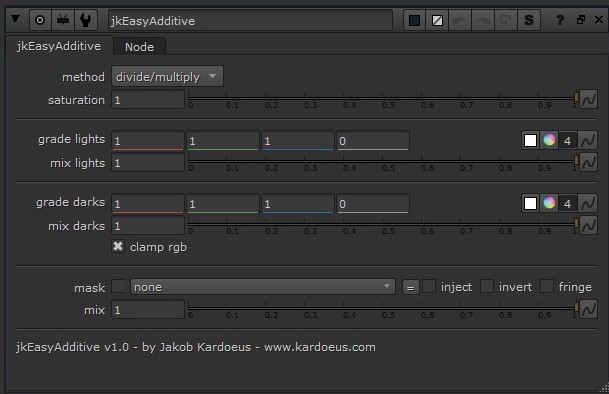Click grade lights alpha value field
Image resolution: width=609 pixels, height=394 pixels.
pyautogui.click(x=373, y=141)
